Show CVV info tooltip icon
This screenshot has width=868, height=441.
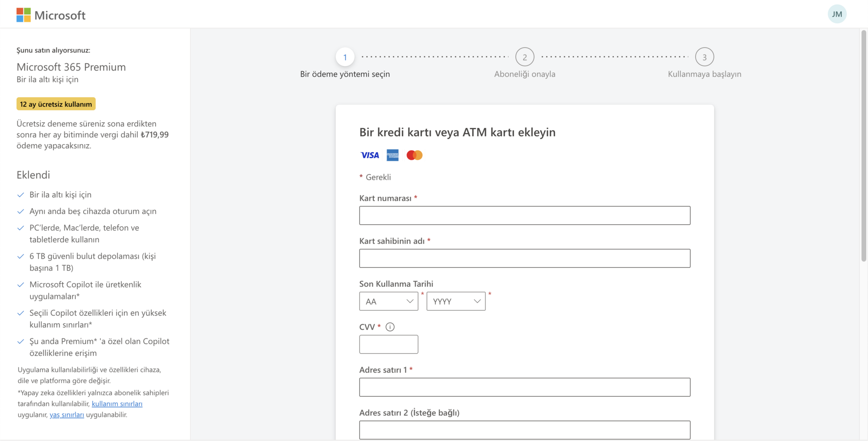(x=390, y=327)
